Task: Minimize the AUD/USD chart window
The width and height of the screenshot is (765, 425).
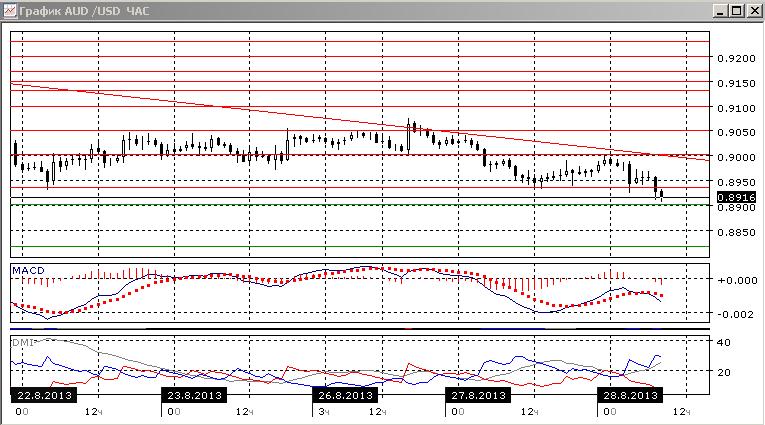Action: pyautogui.click(x=721, y=11)
